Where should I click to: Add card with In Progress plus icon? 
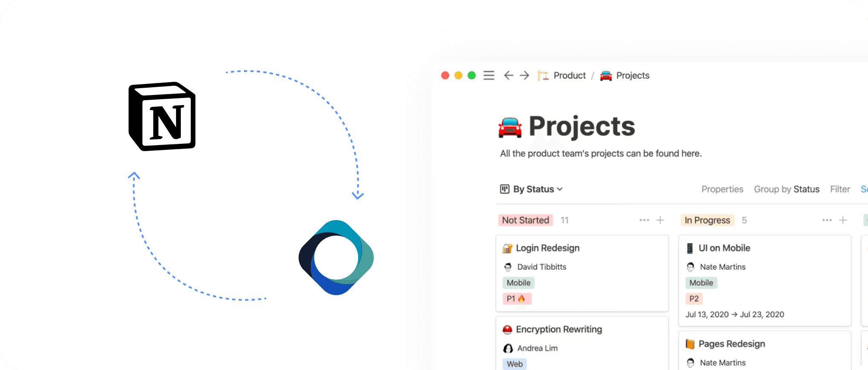(843, 220)
